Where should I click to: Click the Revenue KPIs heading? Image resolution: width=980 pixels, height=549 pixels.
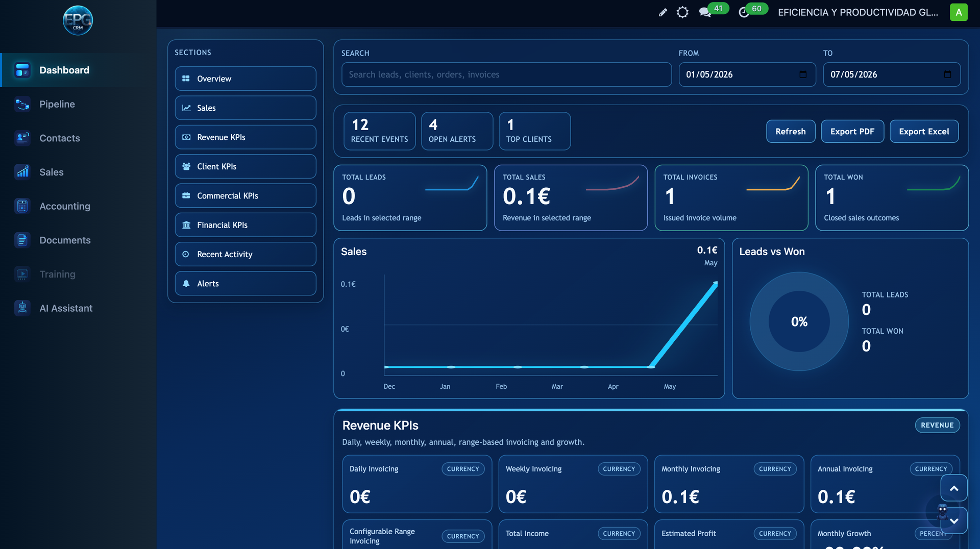[x=380, y=426]
